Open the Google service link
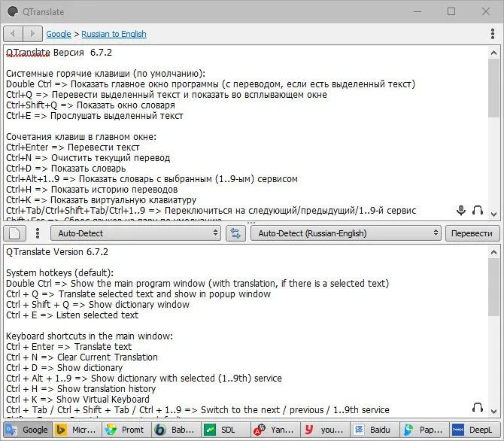 tap(59, 34)
